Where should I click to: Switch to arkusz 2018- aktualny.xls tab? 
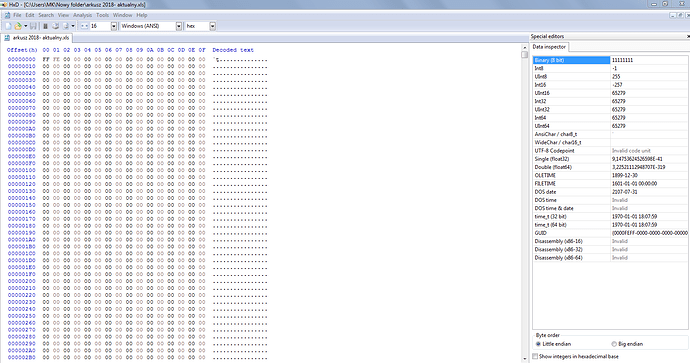37,38
